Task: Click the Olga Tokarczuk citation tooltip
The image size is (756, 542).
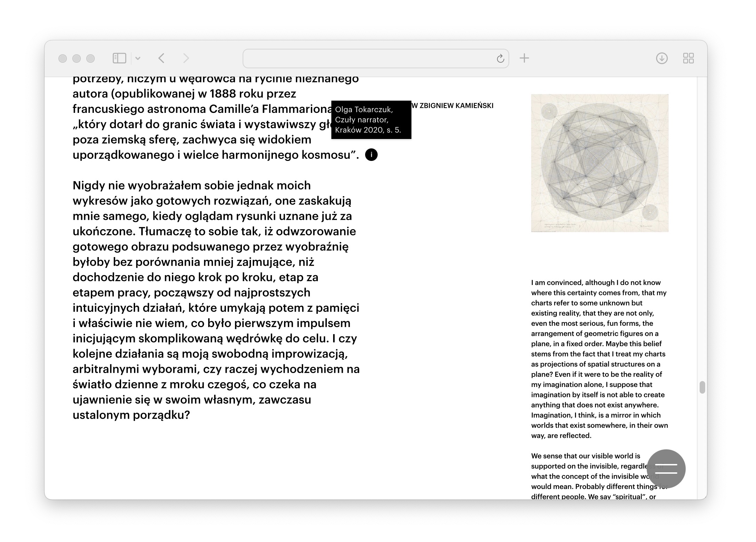Action: 371,119
